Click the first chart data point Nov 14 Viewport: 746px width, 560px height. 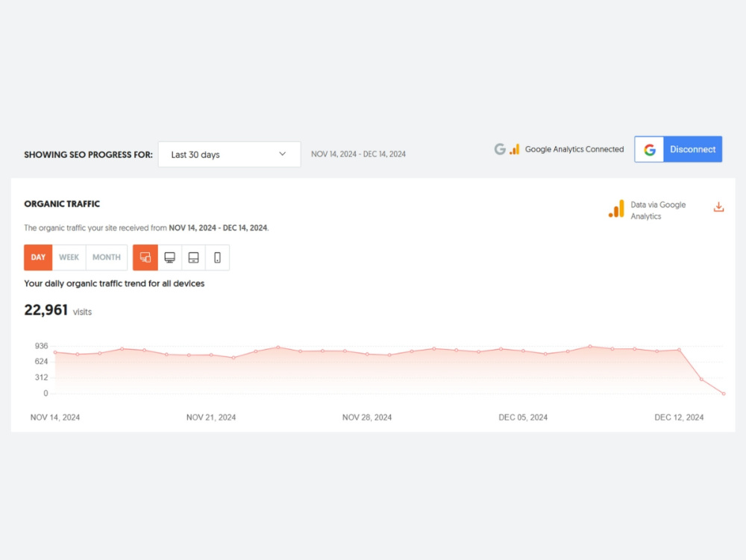tap(55, 352)
